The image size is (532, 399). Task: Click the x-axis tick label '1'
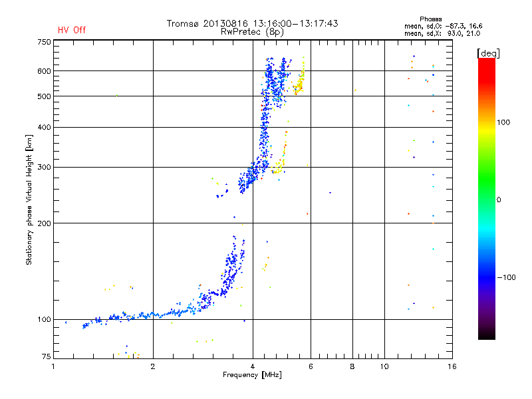(53, 366)
